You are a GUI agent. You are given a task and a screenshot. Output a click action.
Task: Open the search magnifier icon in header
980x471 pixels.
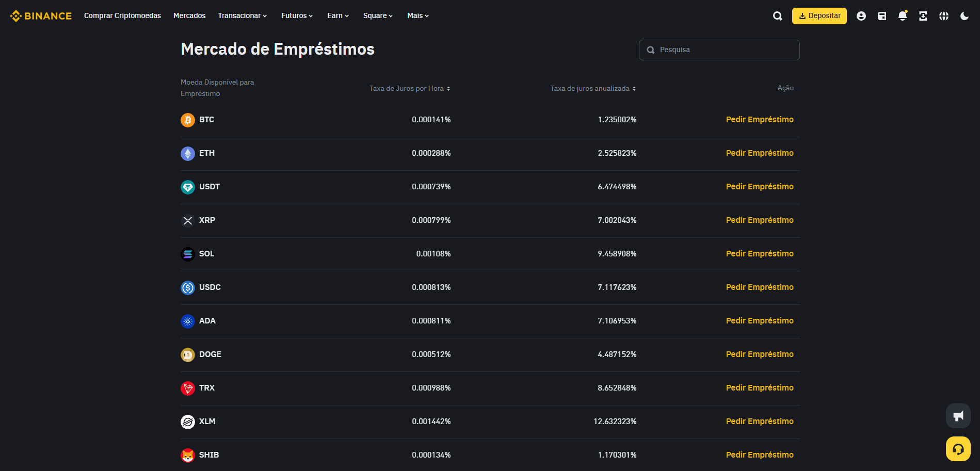pyautogui.click(x=777, y=16)
